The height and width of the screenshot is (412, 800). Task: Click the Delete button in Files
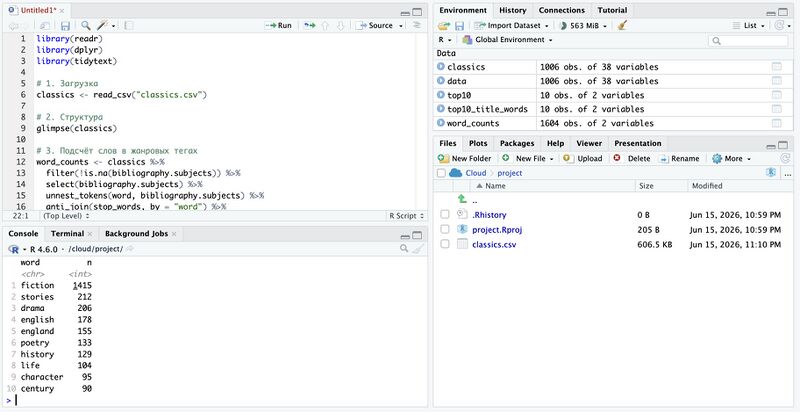pos(632,159)
